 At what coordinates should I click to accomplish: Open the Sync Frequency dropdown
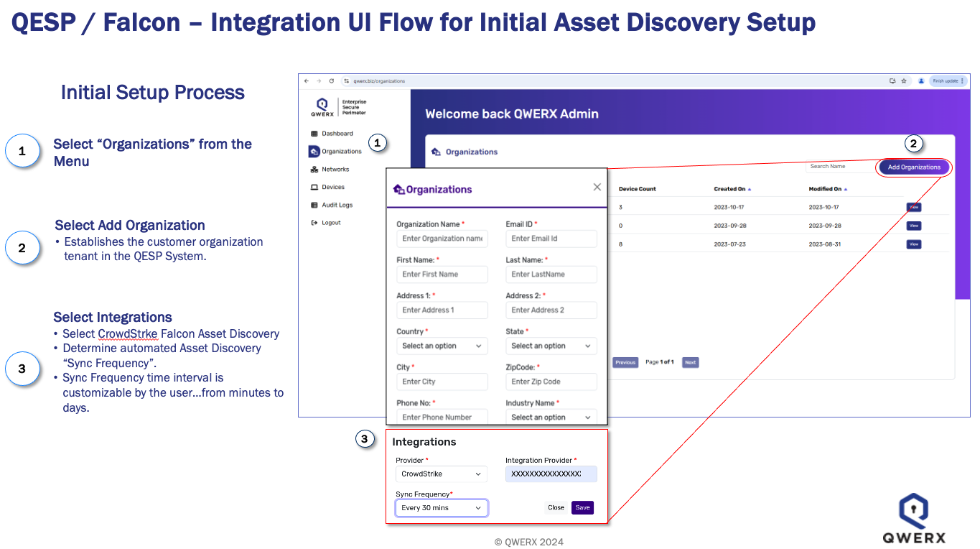(x=442, y=508)
